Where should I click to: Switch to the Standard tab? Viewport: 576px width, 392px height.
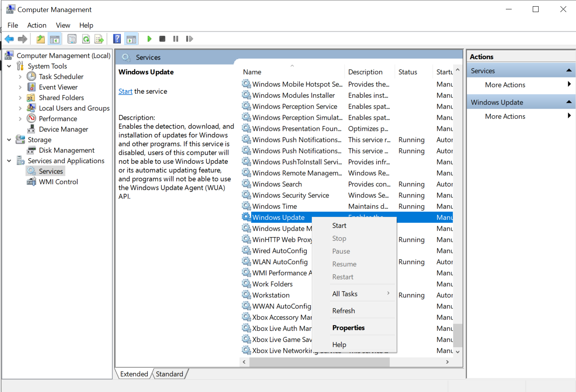[x=170, y=374]
